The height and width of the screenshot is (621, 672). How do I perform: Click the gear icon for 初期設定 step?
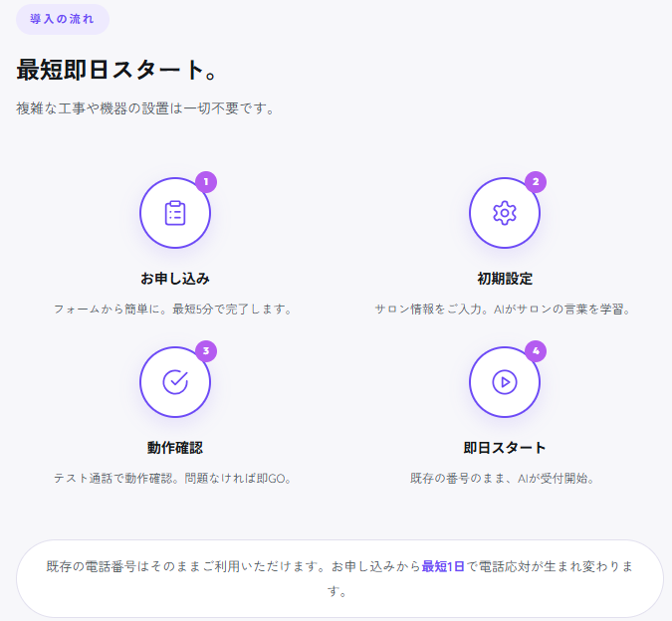coord(505,213)
